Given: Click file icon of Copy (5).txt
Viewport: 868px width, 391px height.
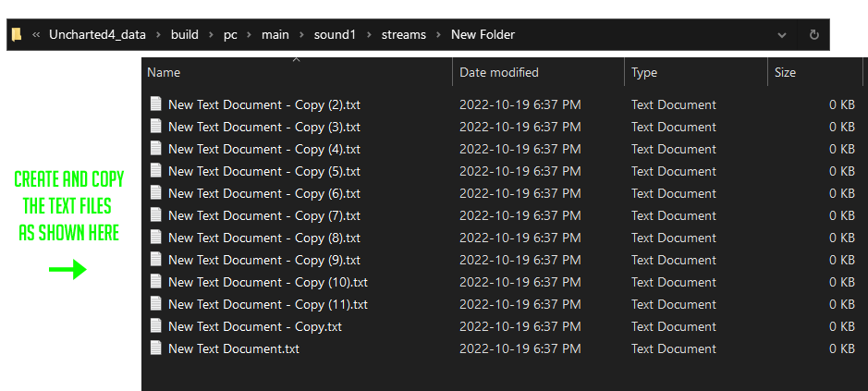Looking at the screenshot, I should 155,171.
